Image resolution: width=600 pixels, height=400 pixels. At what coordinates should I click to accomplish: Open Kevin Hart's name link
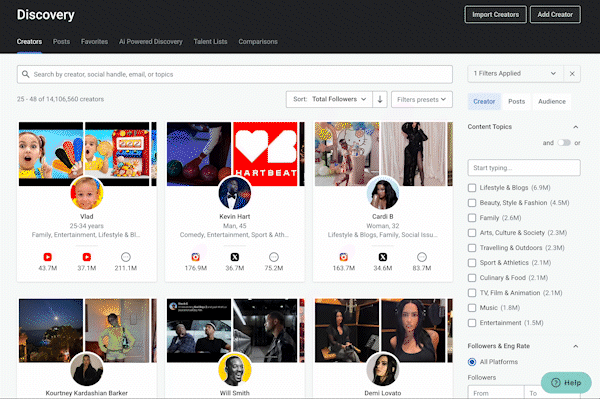[235, 216]
